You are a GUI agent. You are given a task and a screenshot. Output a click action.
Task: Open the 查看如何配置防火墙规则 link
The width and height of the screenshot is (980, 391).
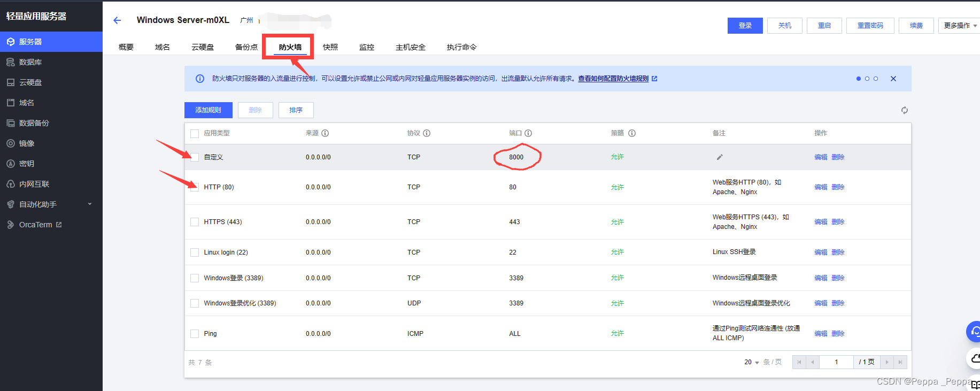(x=618, y=79)
